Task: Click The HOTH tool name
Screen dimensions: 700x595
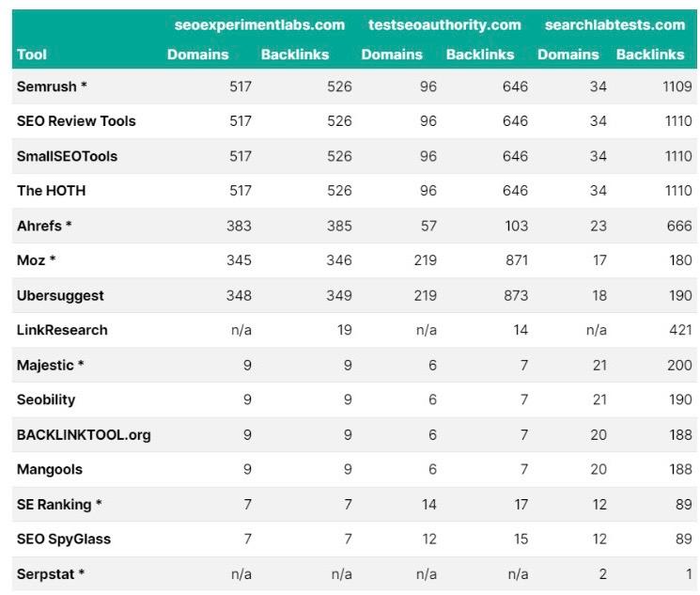Action: [x=52, y=191]
